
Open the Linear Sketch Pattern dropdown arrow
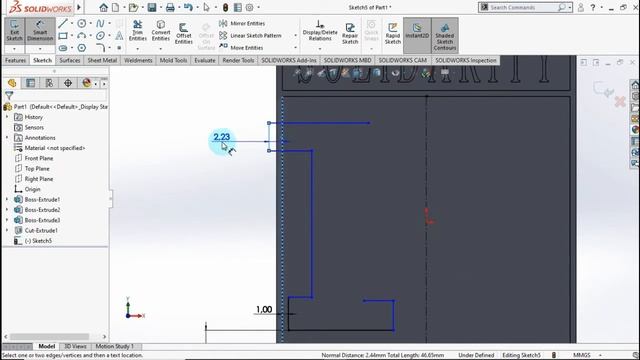click(x=296, y=36)
